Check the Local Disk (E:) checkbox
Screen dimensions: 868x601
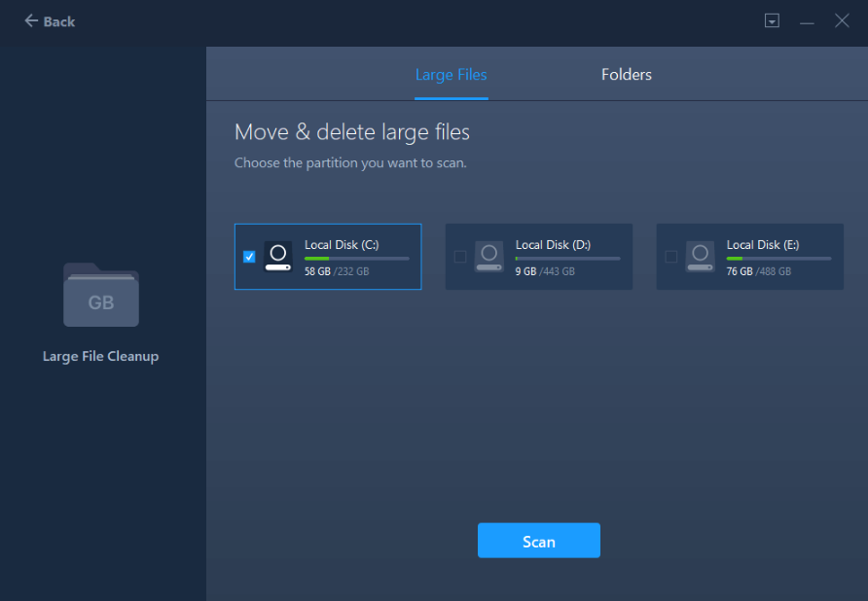[x=670, y=257]
